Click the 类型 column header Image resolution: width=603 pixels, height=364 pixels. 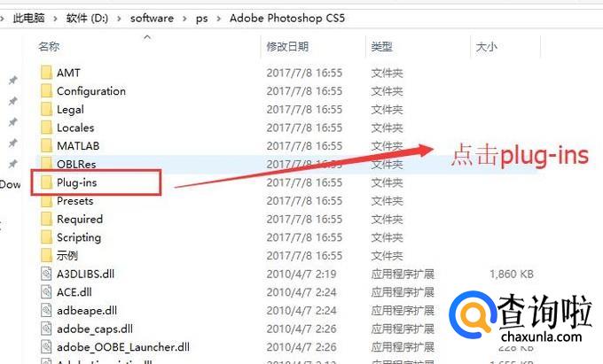(x=381, y=47)
